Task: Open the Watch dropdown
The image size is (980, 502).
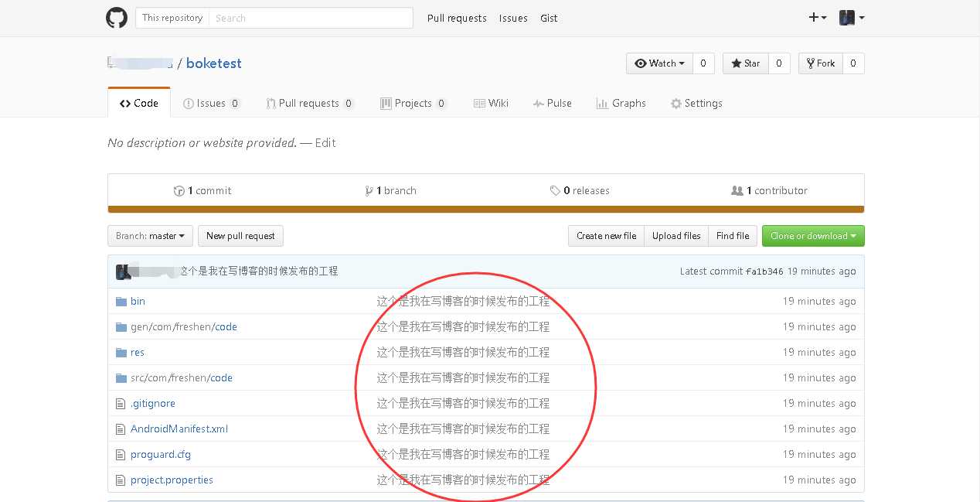Action: pyautogui.click(x=659, y=63)
